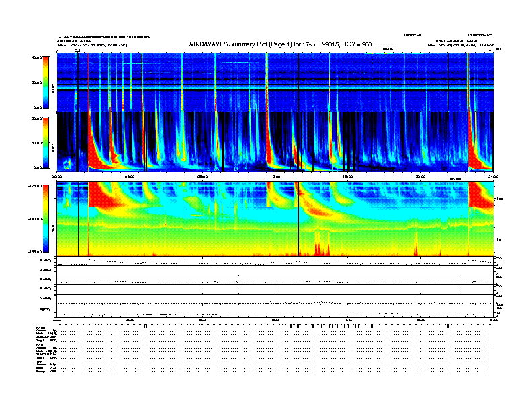
Task: Click the -140.00 label on TNR color scale
Action: (35, 219)
